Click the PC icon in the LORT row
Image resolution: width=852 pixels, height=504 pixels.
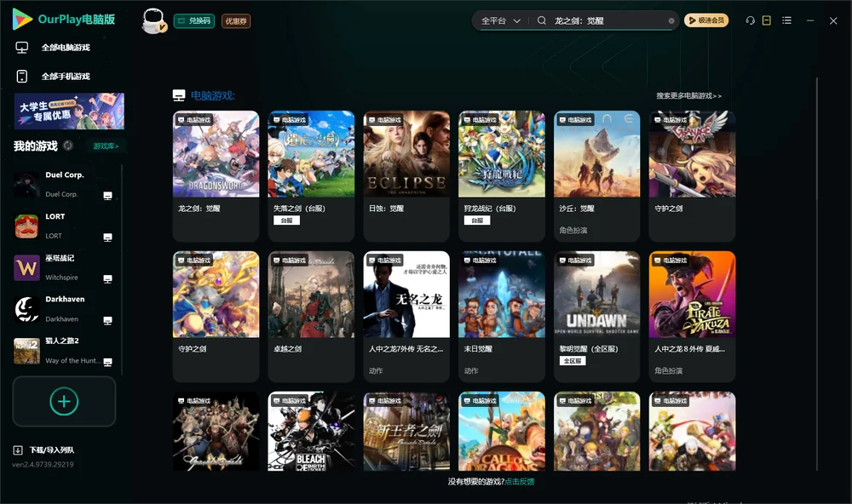(x=107, y=238)
